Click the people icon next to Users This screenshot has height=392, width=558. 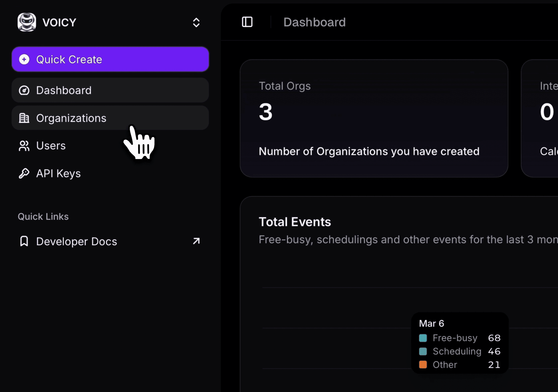tap(24, 146)
